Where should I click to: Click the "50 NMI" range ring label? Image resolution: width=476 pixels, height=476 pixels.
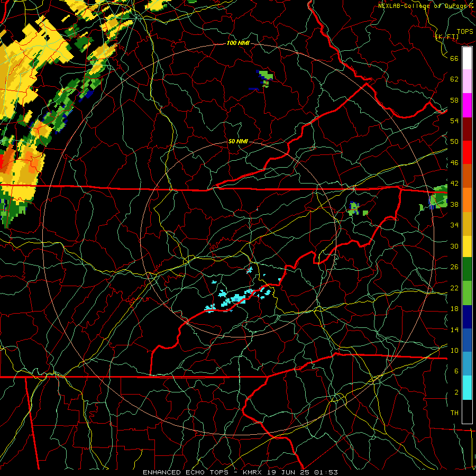(x=238, y=141)
